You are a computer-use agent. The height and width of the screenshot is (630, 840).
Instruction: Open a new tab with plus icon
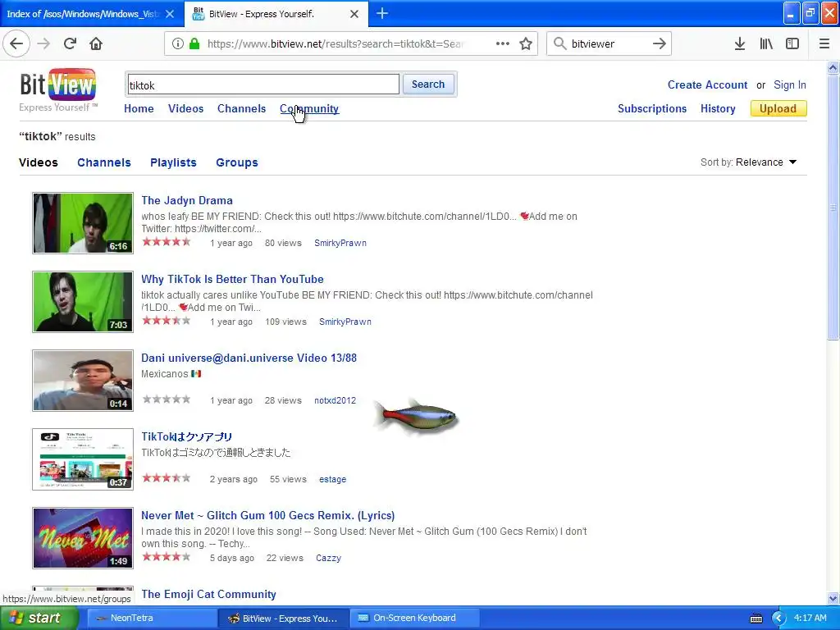tap(382, 13)
